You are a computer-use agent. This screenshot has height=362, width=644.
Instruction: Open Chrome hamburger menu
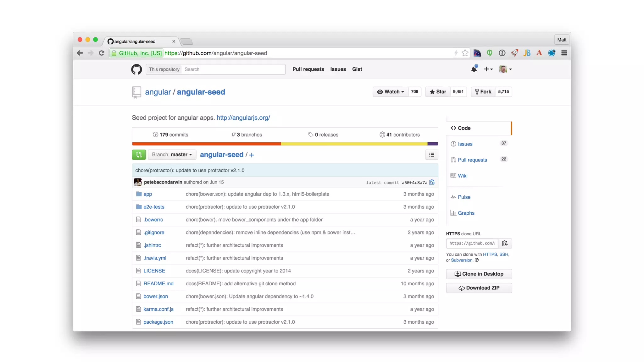tap(564, 53)
